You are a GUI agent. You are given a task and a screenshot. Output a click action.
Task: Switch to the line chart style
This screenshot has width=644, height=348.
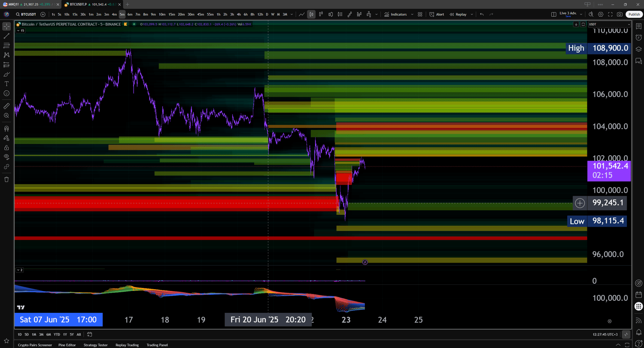point(302,14)
